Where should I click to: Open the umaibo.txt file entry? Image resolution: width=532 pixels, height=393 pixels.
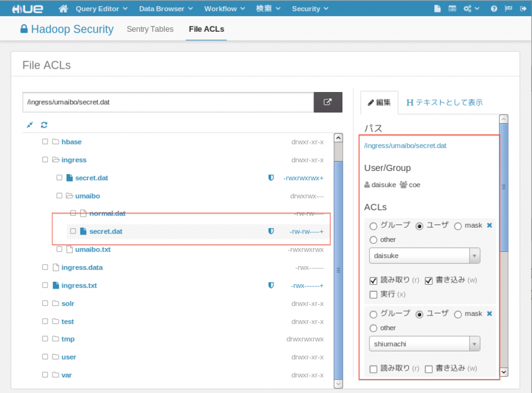(93, 250)
